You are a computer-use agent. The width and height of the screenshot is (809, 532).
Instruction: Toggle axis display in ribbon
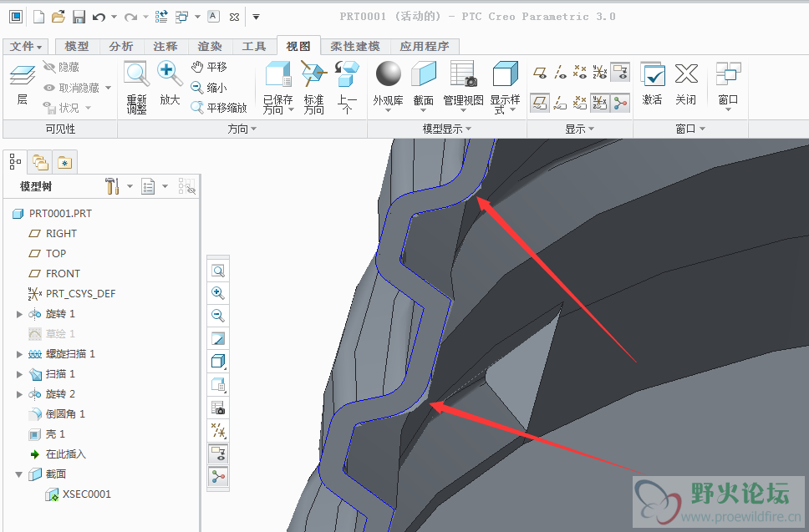point(560,73)
